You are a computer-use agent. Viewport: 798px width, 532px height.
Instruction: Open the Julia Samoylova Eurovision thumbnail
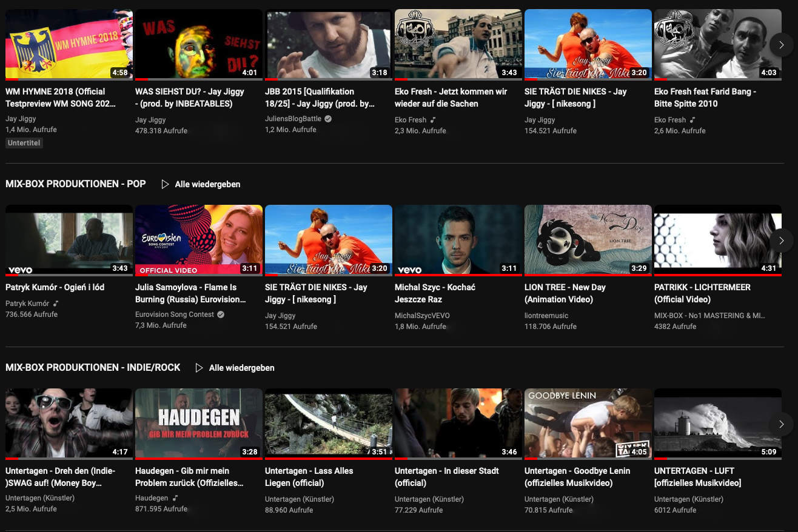tap(199, 240)
